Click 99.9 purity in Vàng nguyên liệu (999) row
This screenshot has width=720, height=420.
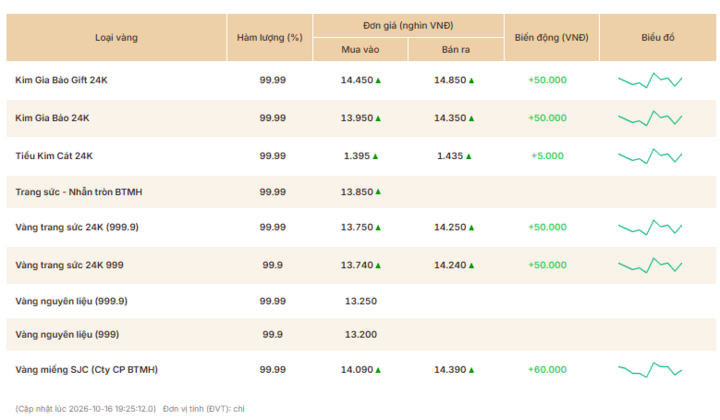point(273,335)
